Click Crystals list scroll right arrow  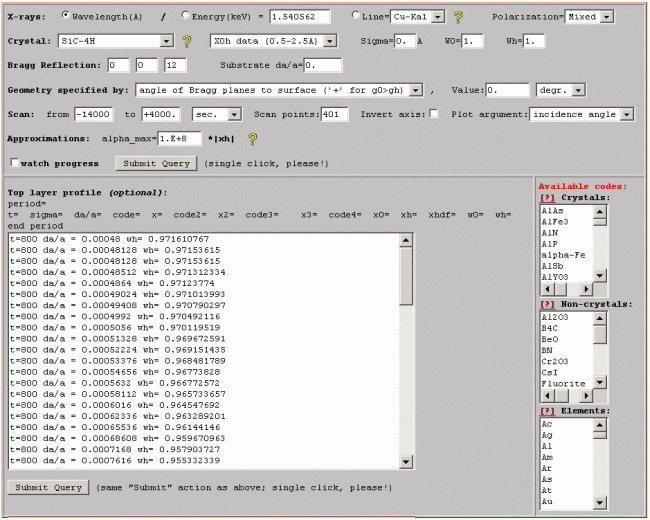pos(586,289)
